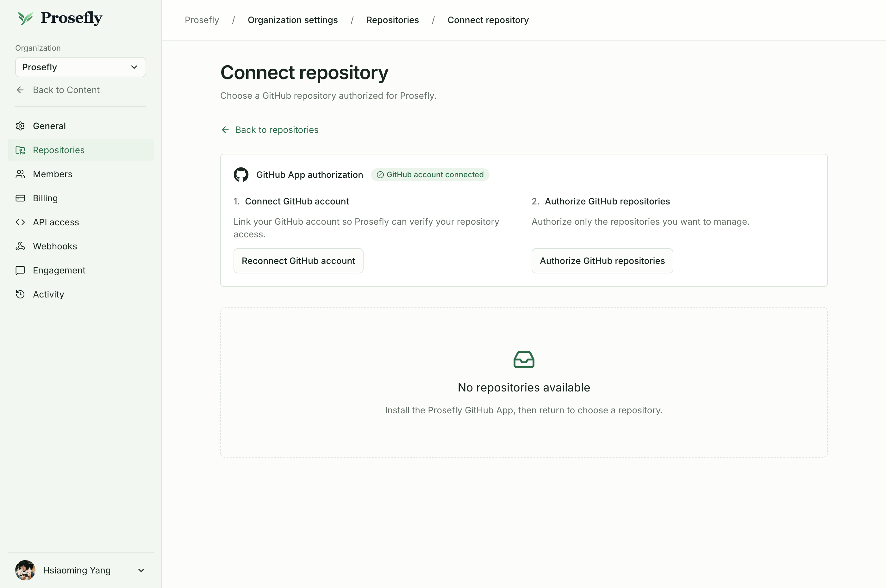Click Authorize GitHub repositories button
The height and width of the screenshot is (588, 886).
(x=602, y=261)
